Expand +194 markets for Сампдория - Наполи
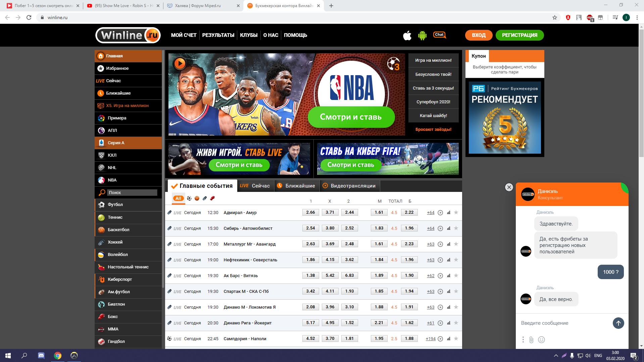The height and width of the screenshot is (362, 644). (431, 339)
